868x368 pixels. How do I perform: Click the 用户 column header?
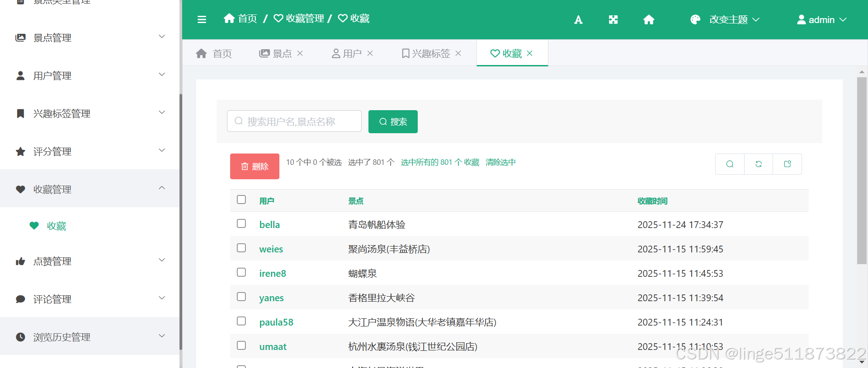(267, 201)
